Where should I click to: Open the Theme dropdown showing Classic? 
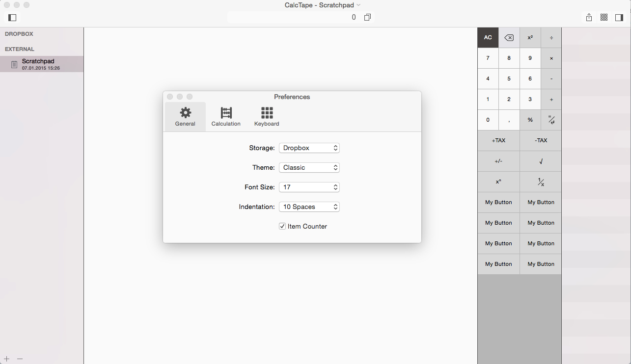(309, 167)
